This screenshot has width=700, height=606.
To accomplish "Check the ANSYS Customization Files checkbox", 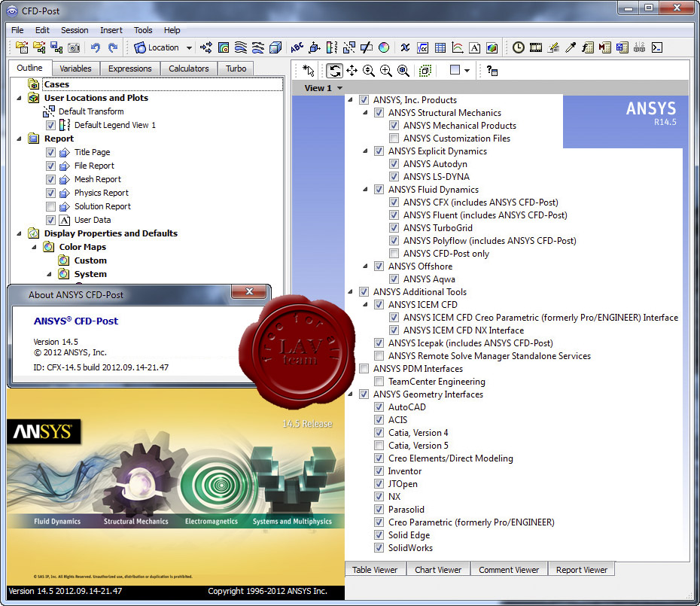I will coord(394,139).
